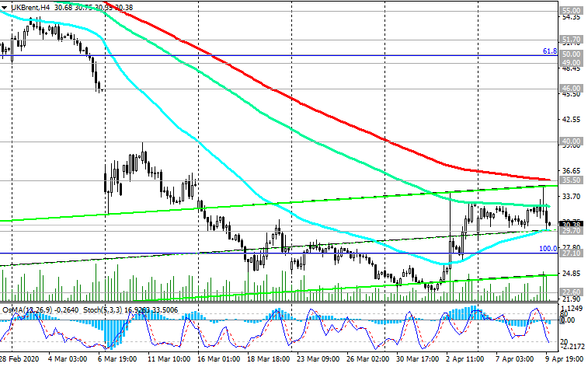Click the 1.1249 oscillator scale value
The image size is (588, 367).
coord(572,309)
